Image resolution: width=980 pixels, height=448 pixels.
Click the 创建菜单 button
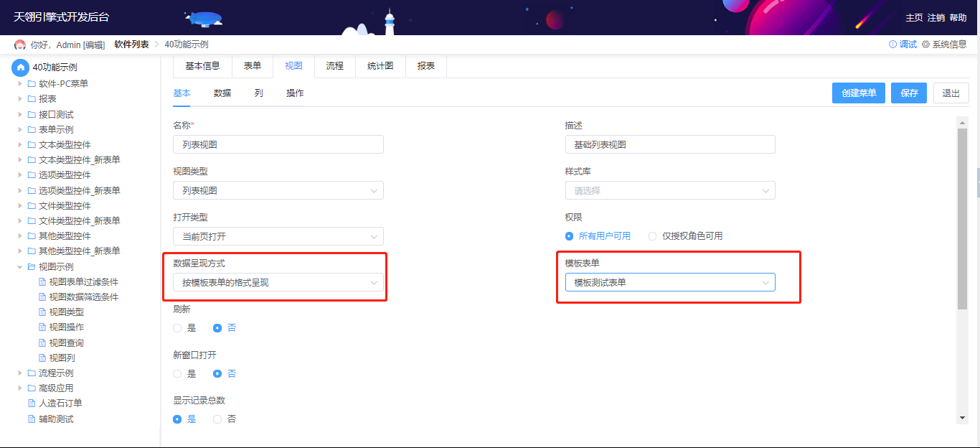pyautogui.click(x=859, y=93)
